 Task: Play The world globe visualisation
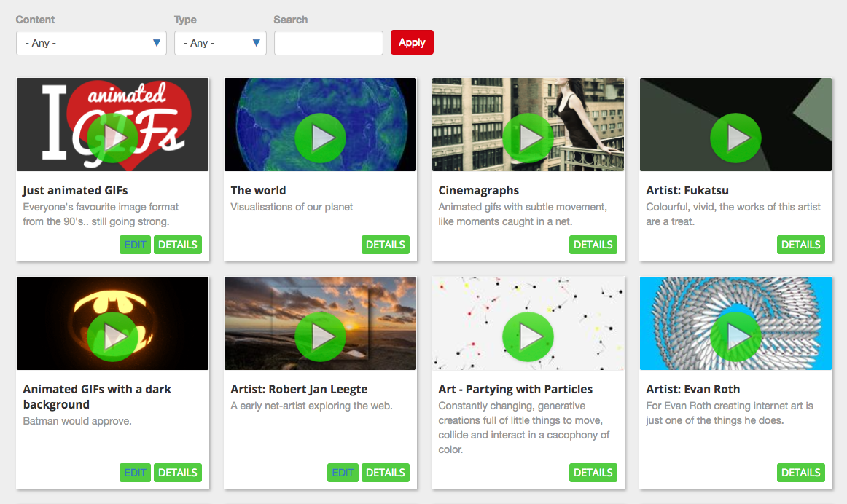tap(320, 138)
